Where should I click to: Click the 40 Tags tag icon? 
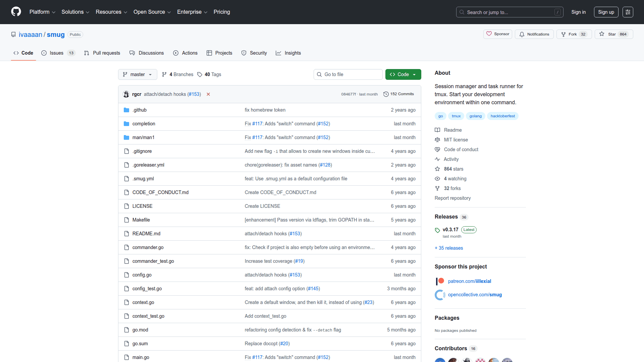[200, 74]
